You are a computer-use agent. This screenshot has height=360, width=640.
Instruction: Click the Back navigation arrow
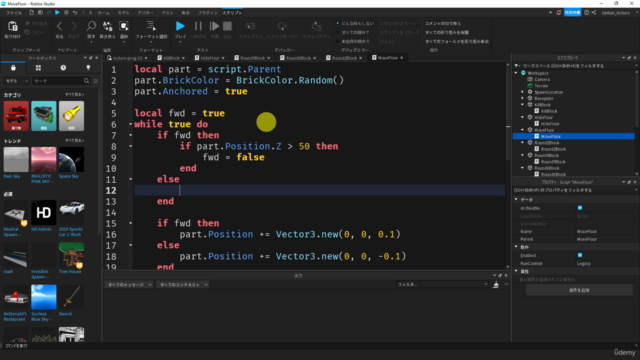60,27
